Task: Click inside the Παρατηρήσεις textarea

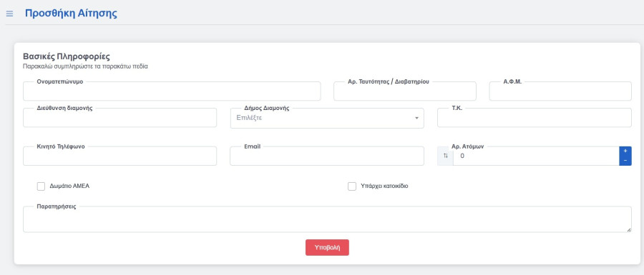Action: [327, 219]
